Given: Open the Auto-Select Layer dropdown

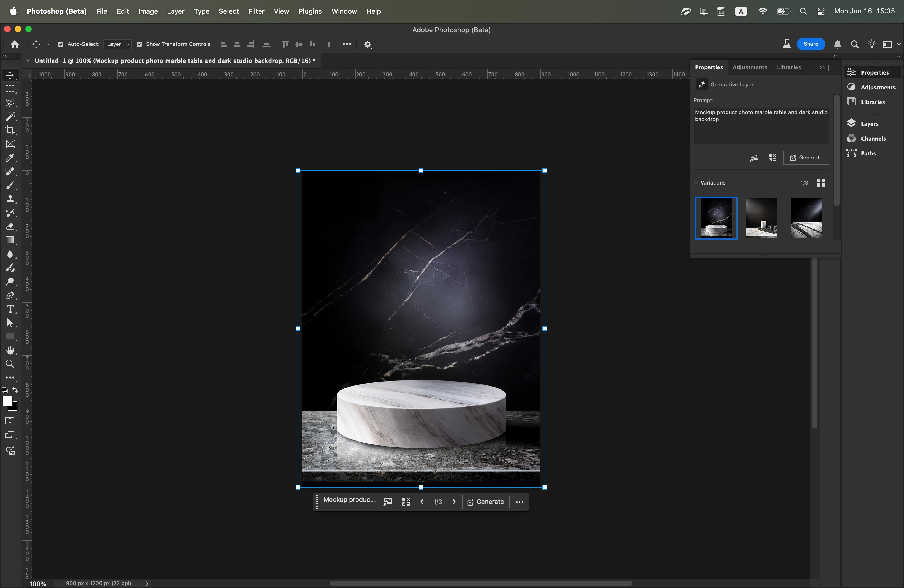Looking at the screenshot, I should (117, 44).
